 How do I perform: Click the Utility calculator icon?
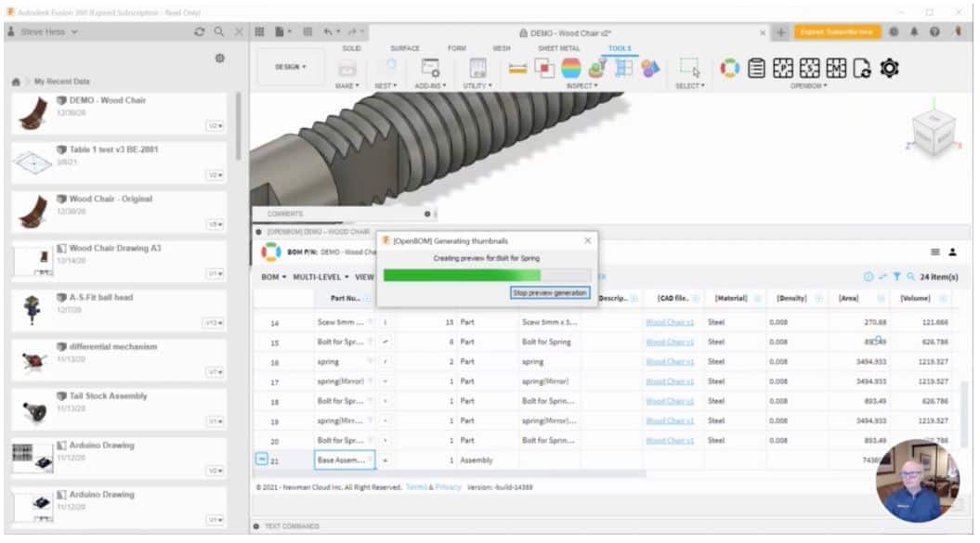[477, 68]
